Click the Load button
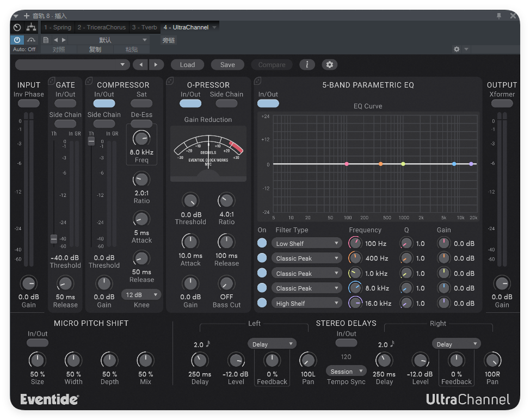530x420 pixels. [x=187, y=65]
